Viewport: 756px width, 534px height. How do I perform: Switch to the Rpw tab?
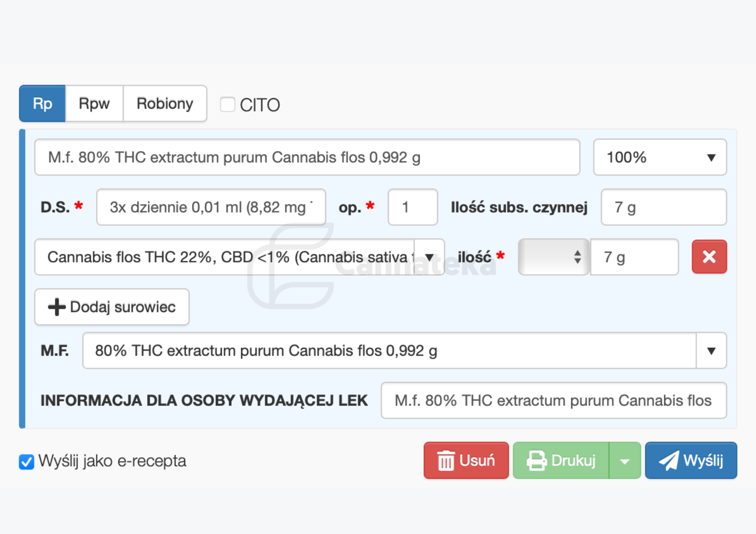94,103
